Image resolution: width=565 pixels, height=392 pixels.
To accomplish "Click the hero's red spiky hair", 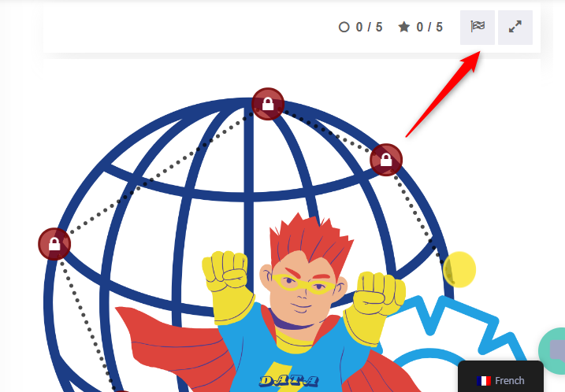I will tap(310, 241).
